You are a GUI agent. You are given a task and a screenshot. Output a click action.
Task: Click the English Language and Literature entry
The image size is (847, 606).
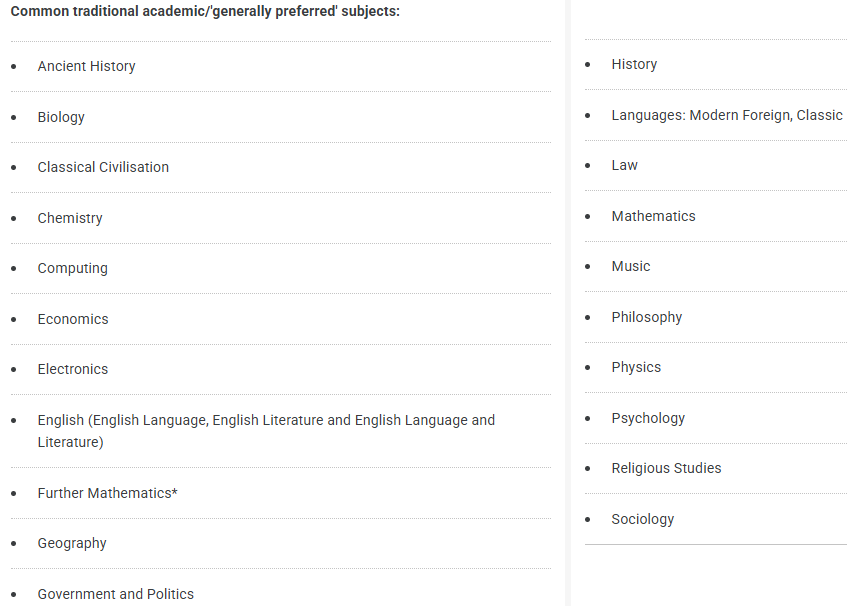pyautogui.click(x=266, y=421)
